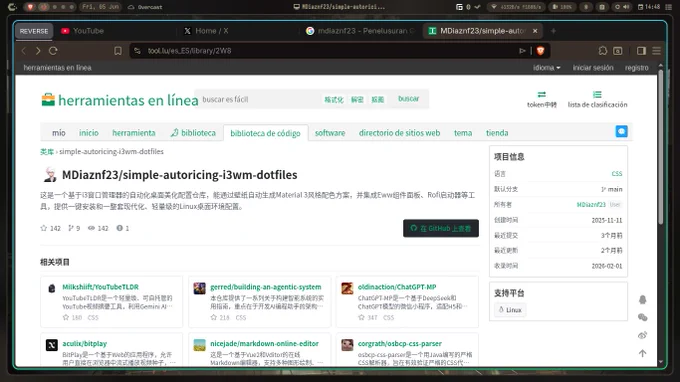Open the idioma language dropdown

click(x=546, y=68)
